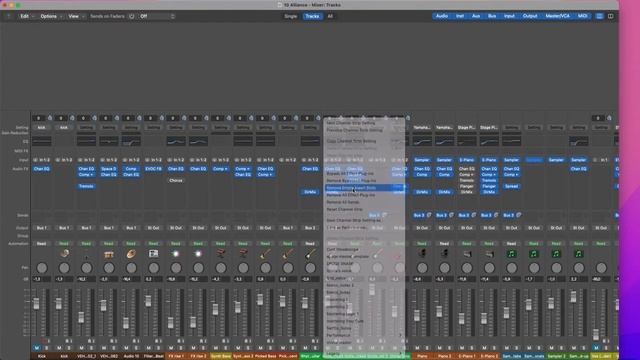Click the Audio 10 track instrument icon
The height and width of the screenshot is (360, 640).
[131, 253]
